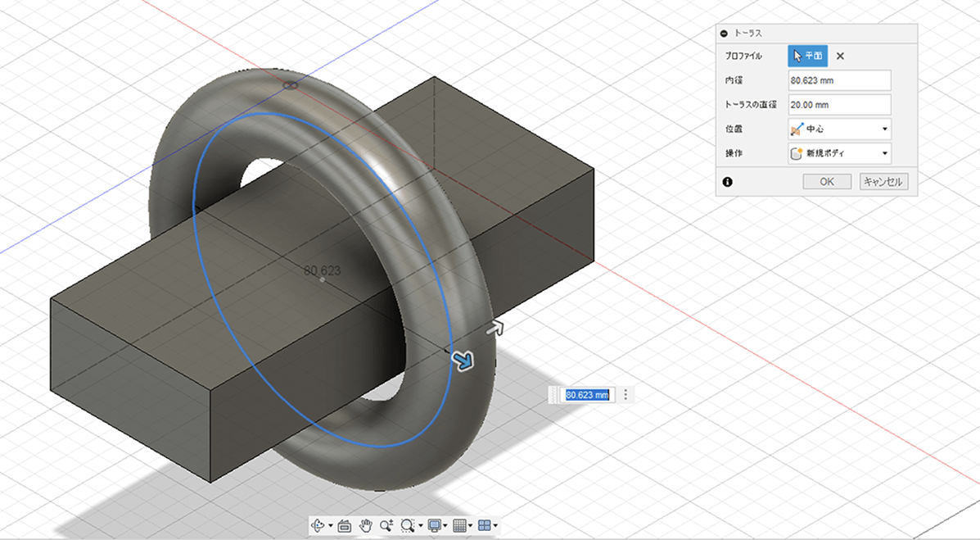Open the 位置 dropdown showing 中心
Image resolution: width=980 pixels, height=540 pixels.
839,129
